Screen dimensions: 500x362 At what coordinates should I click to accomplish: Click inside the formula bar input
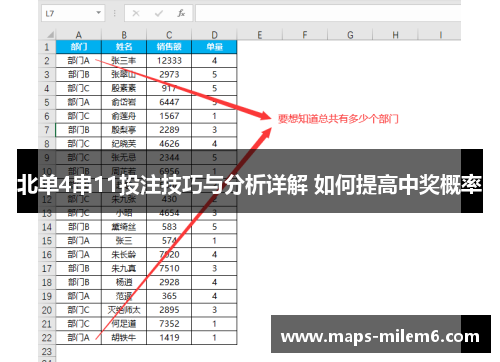(x=328, y=13)
